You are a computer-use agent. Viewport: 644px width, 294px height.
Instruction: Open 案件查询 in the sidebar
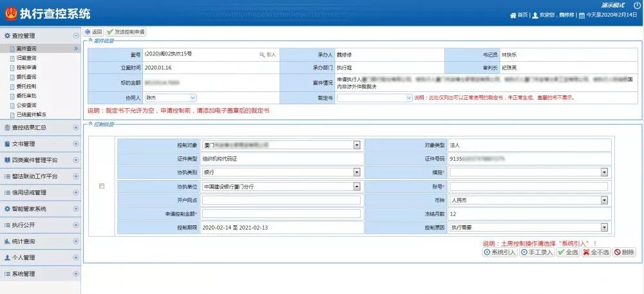click(26, 48)
